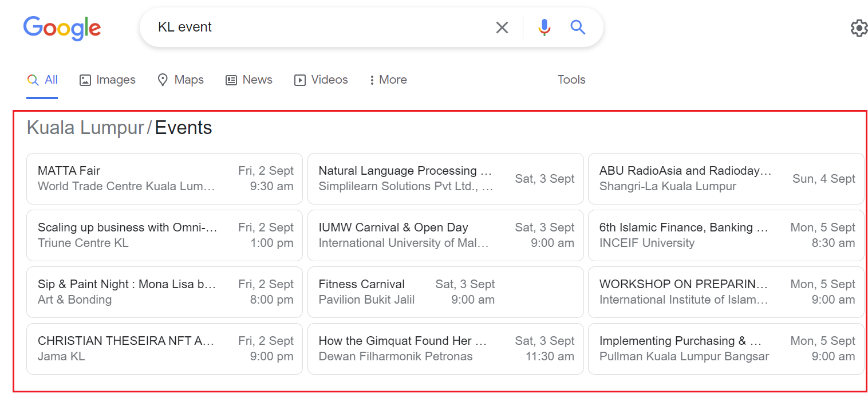
Task: Switch to the Images tab
Action: [108, 80]
